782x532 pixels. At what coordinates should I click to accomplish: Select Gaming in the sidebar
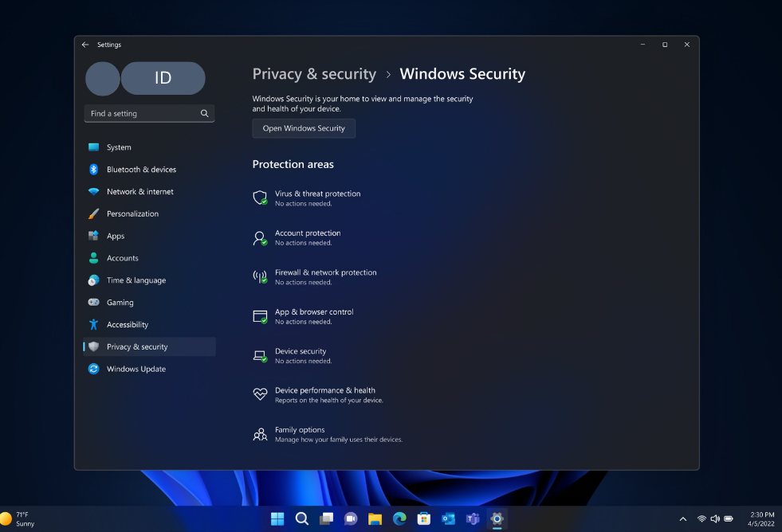pos(149,303)
